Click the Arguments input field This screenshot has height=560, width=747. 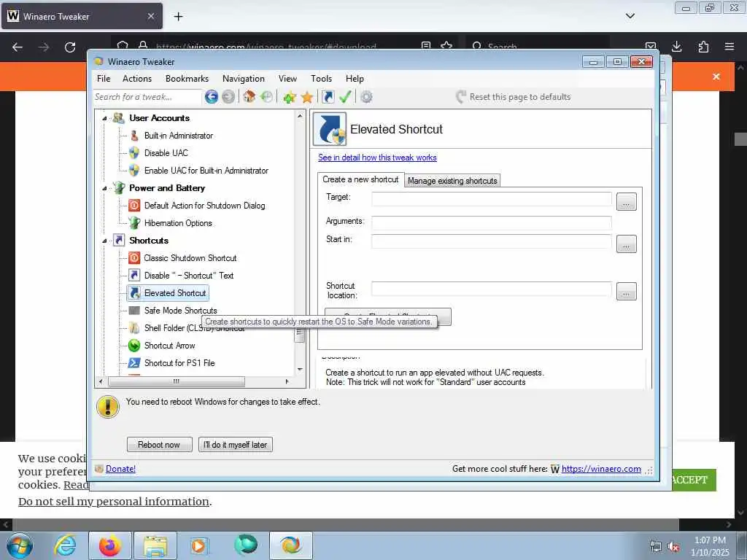point(491,222)
